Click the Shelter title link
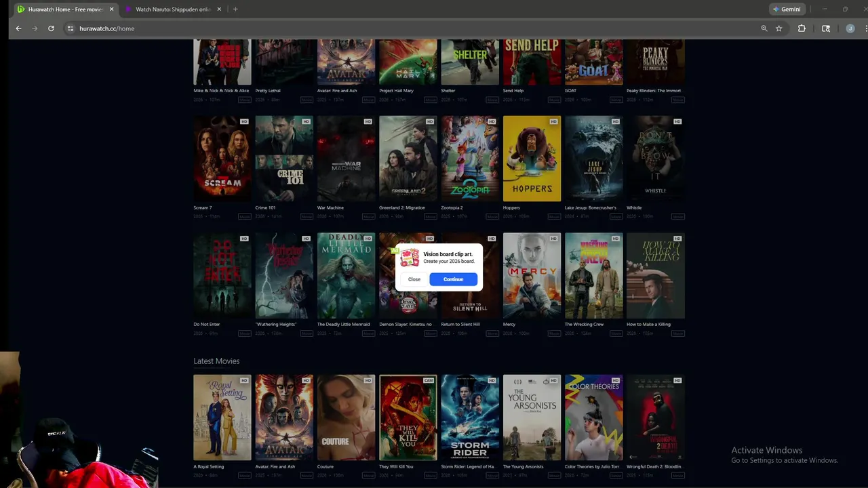Screen dimensions: 868x488 (448, 91)
